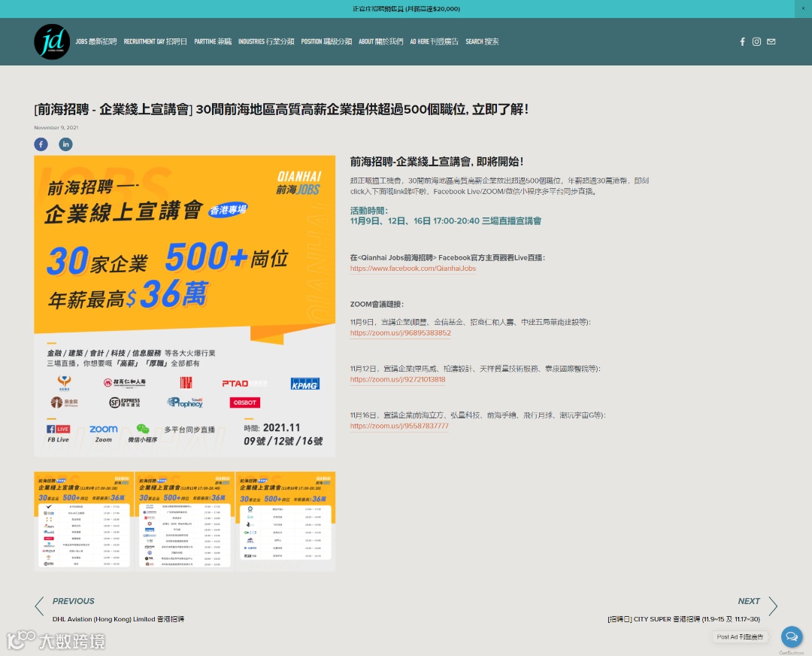Screen dimensions: 812x656
Task: Open Zoom link ending 95587837777
Action: pyautogui.click(x=399, y=426)
